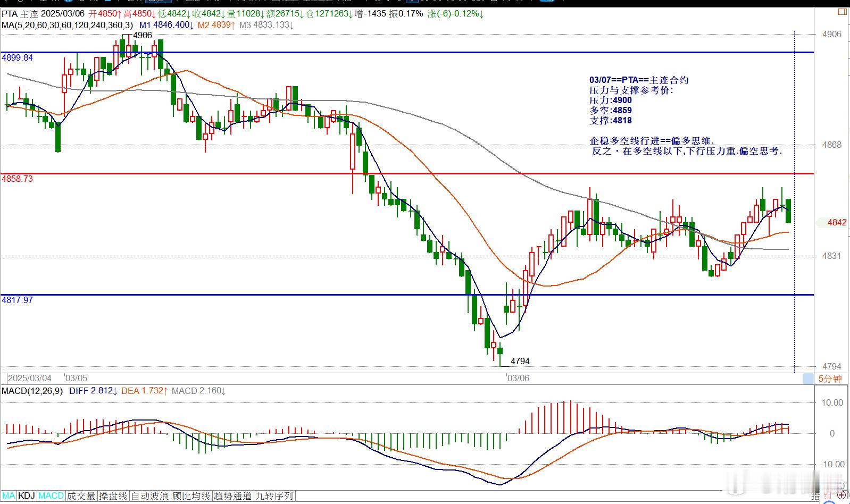Image resolution: width=850 pixels, height=504 pixels.
Task: Select the 自动波浪 indicator tab
Action: pos(150,495)
